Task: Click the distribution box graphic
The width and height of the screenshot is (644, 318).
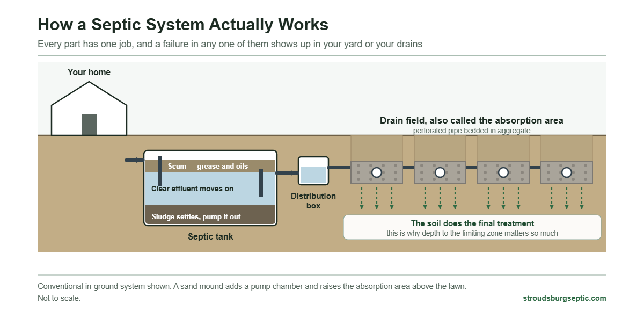Action: pos(313,171)
